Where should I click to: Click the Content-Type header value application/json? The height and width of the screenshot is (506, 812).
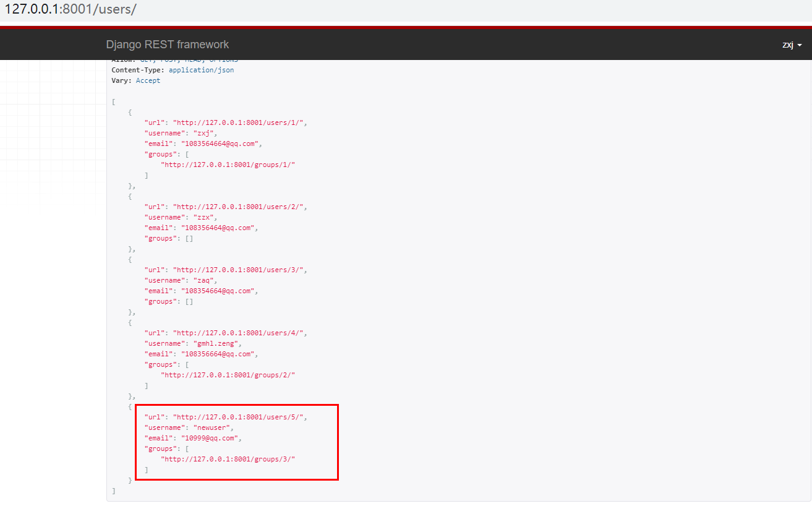[201, 70]
